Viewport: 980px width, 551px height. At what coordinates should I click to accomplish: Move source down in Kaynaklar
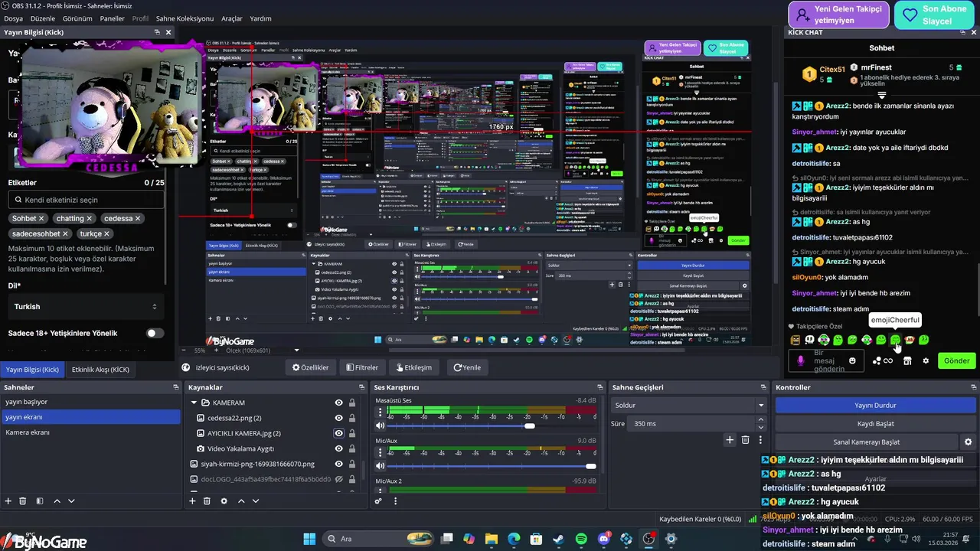(x=256, y=501)
